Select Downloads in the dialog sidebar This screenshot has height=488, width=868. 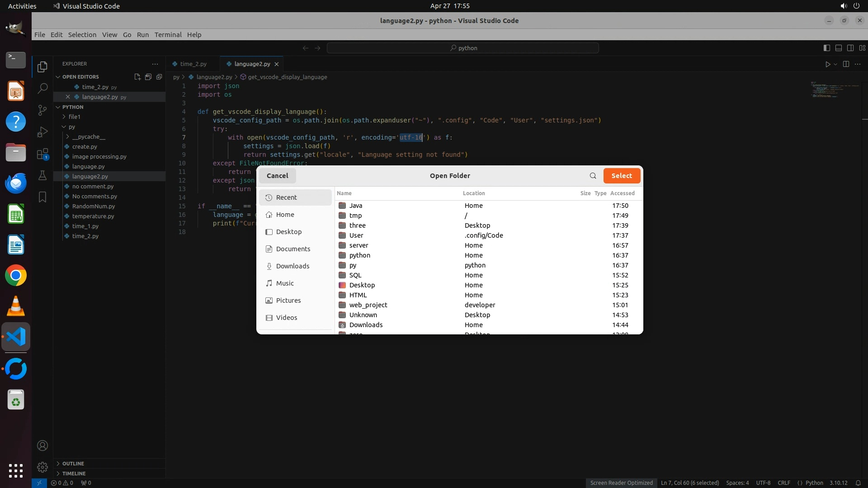point(292,266)
